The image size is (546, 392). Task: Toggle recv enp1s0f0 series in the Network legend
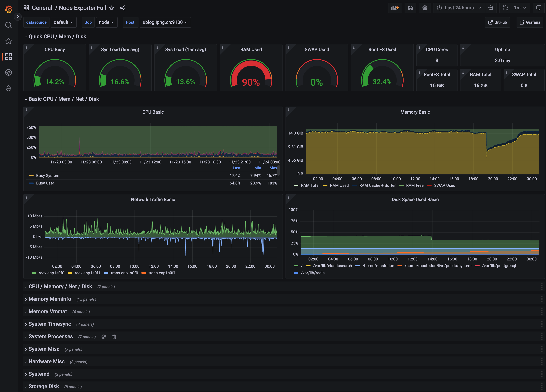coord(51,273)
